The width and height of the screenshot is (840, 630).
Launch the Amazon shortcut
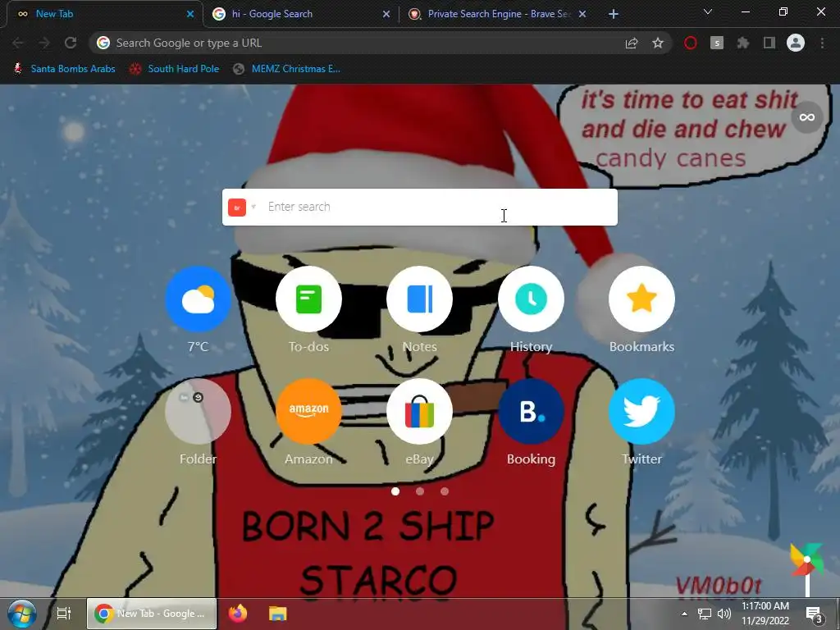click(x=308, y=412)
